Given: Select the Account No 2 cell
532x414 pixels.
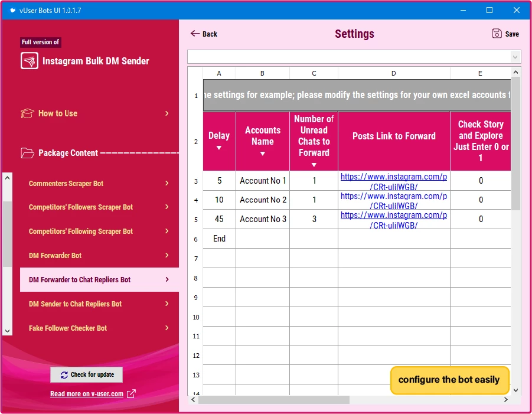Looking at the screenshot, I should [x=263, y=200].
